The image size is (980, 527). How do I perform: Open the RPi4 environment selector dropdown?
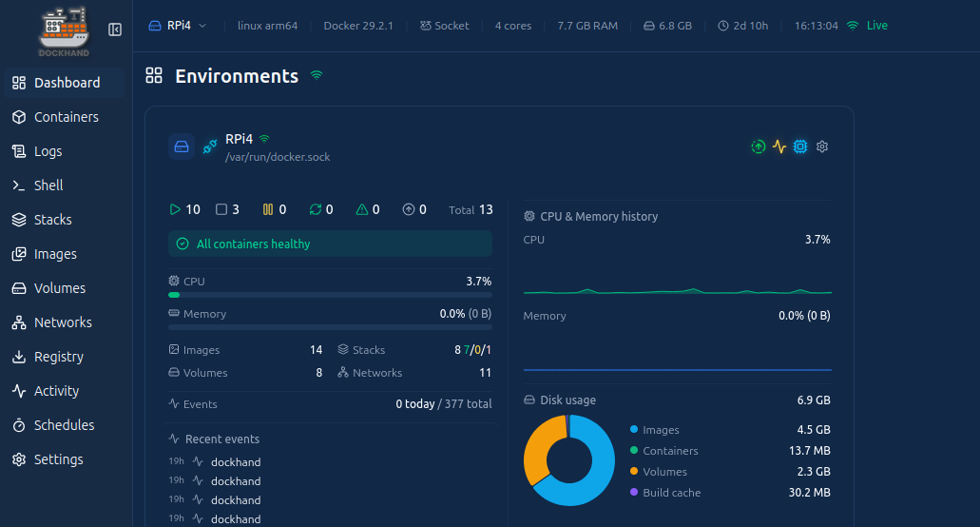click(x=178, y=26)
